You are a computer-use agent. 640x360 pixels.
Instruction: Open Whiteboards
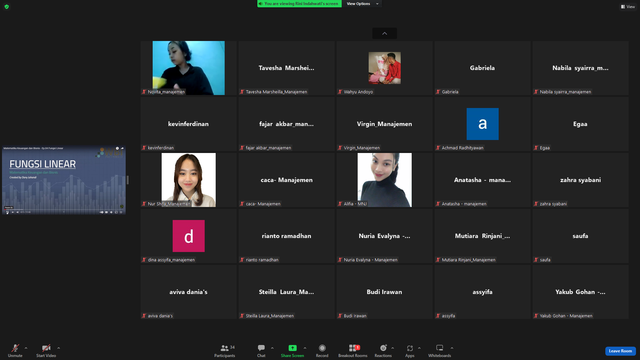440,350
